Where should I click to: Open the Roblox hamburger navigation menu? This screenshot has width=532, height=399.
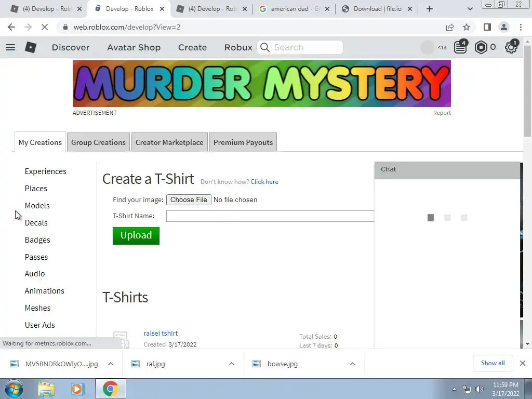point(10,47)
